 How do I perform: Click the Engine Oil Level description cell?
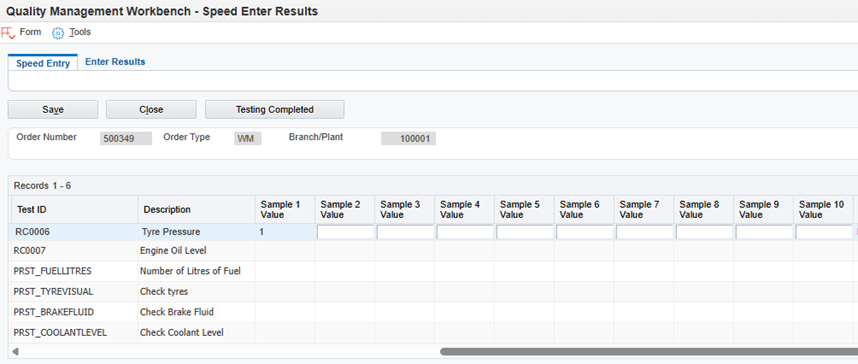196,251
